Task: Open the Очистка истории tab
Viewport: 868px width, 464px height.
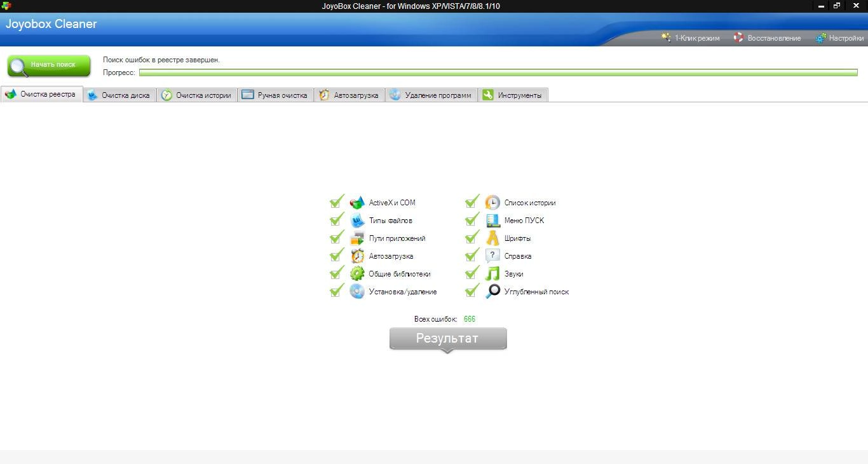Action: tap(196, 95)
